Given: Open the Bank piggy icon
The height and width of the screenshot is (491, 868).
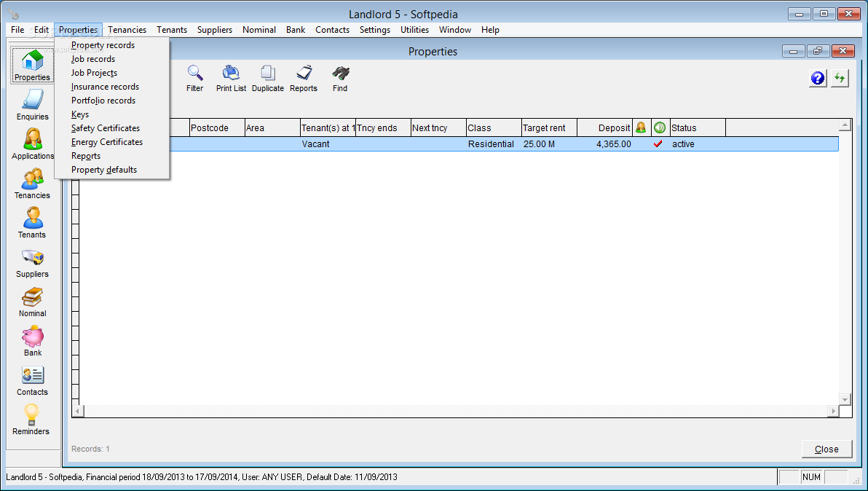Looking at the screenshot, I should point(32,340).
